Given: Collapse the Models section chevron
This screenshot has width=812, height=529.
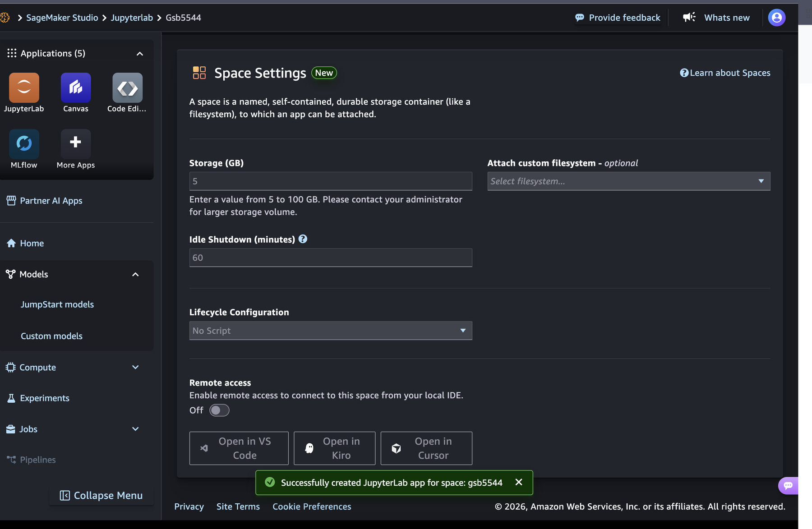Looking at the screenshot, I should point(135,274).
